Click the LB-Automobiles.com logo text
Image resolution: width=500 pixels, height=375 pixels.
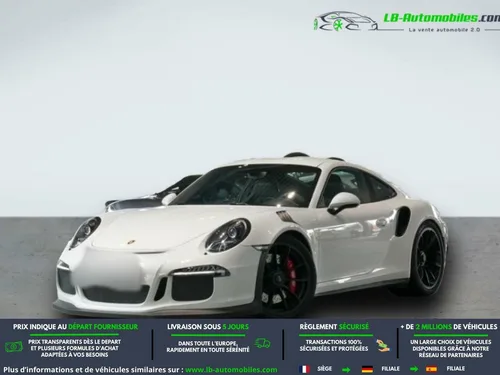click(442, 18)
